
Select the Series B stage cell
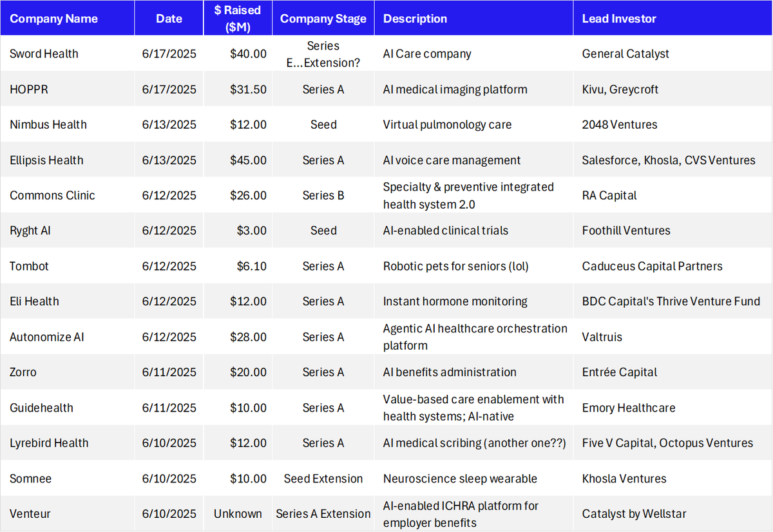pyautogui.click(x=323, y=195)
